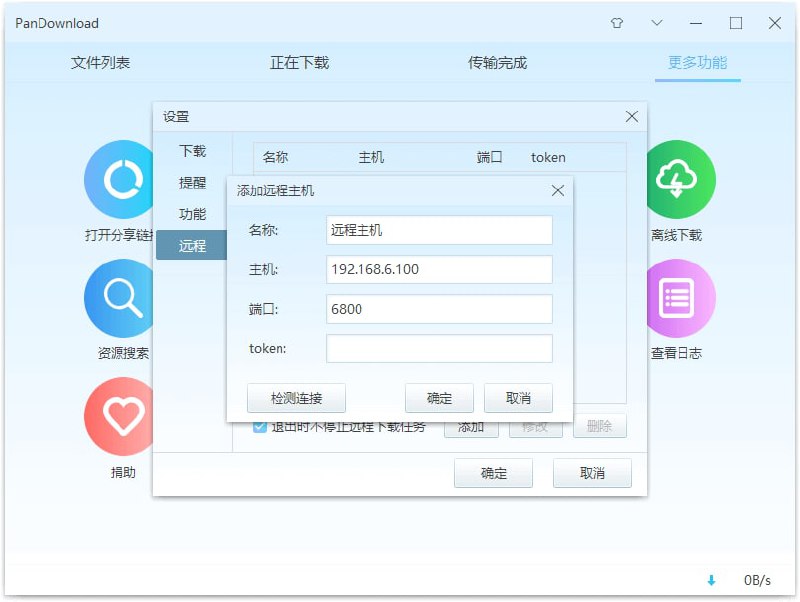This screenshot has height=602, width=800.
Task: Minimize the PanDownload window
Action: [x=696, y=23]
